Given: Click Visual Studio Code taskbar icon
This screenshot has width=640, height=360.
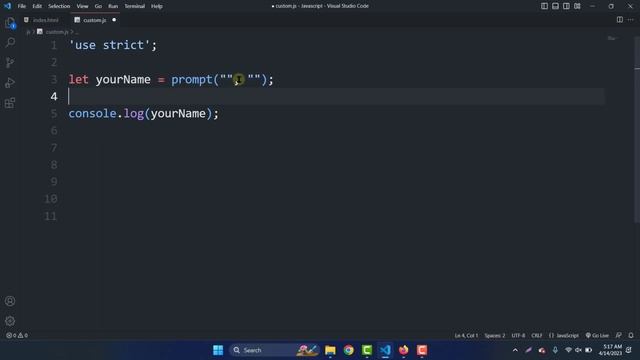Looking at the screenshot, I should [x=385, y=350].
